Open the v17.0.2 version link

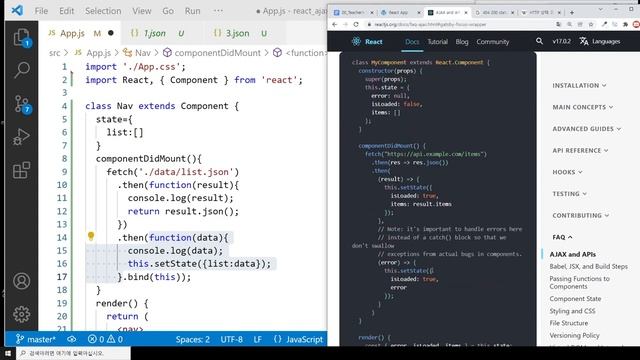point(561,41)
